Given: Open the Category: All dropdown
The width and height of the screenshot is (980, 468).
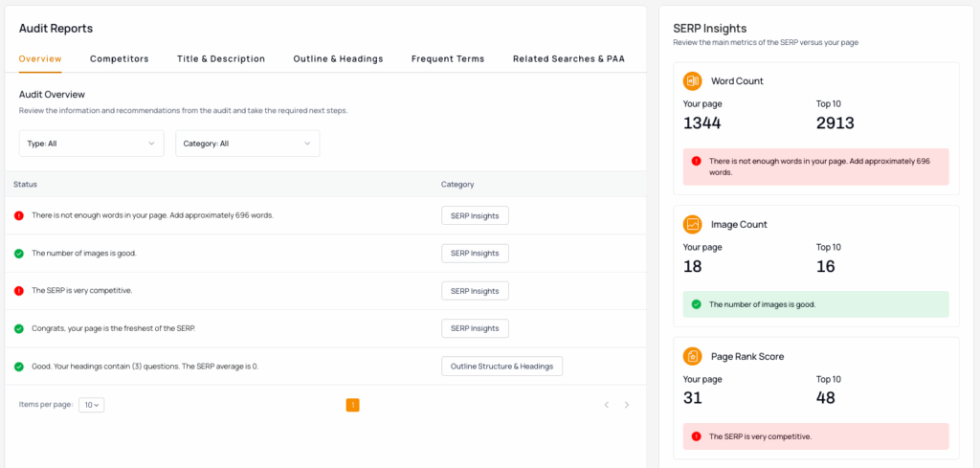Looking at the screenshot, I should click(248, 144).
